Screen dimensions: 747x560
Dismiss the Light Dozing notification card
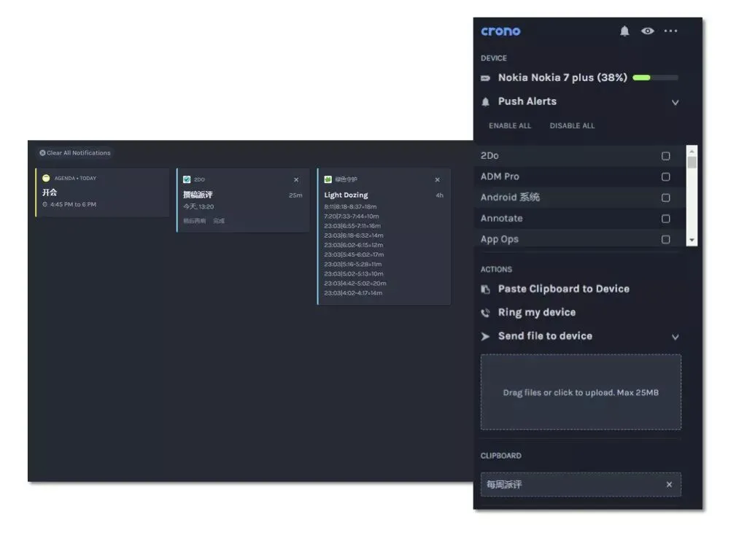(x=438, y=179)
